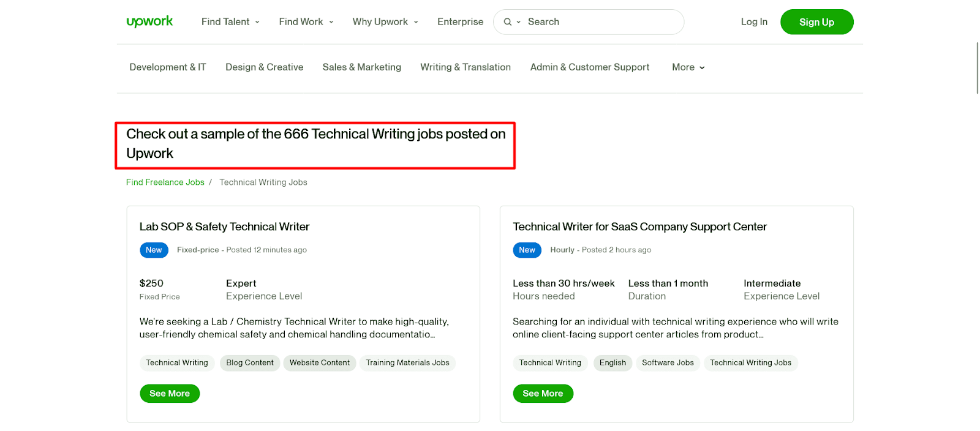Open the Writing & Translation category
Image resolution: width=980 pixels, height=431 pixels.
click(466, 67)
